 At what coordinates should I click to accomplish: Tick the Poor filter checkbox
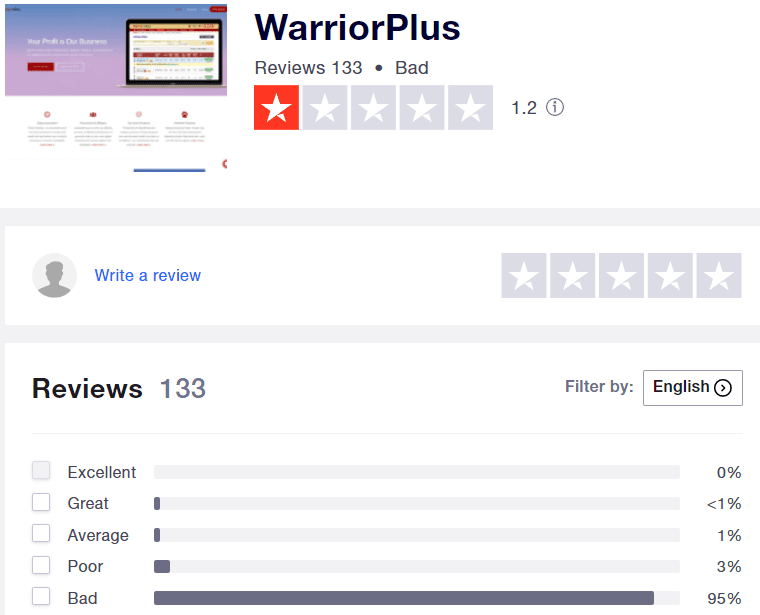tap(41, 565)
